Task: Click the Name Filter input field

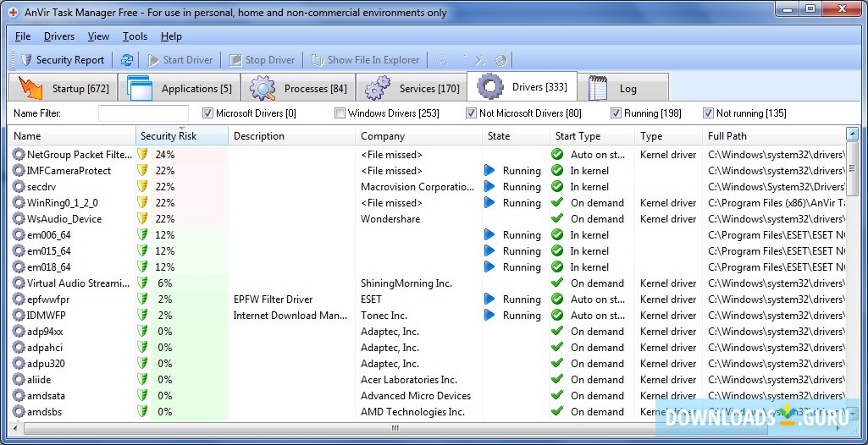Action: 143,113
